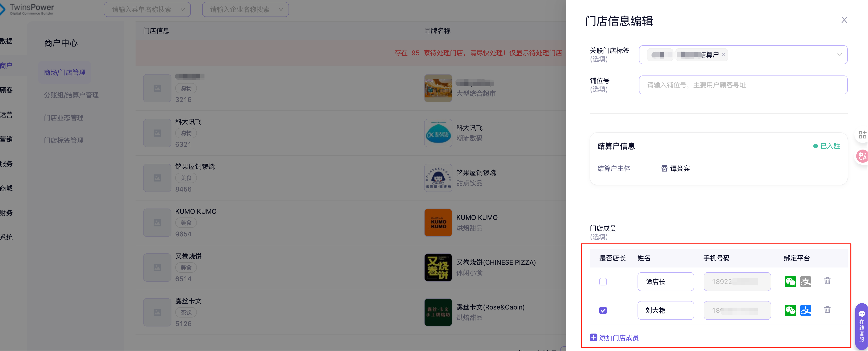Open 门店标签管理 menu item
The height and width of the screenshot is (351, 868).
click(x=64, y=140)
